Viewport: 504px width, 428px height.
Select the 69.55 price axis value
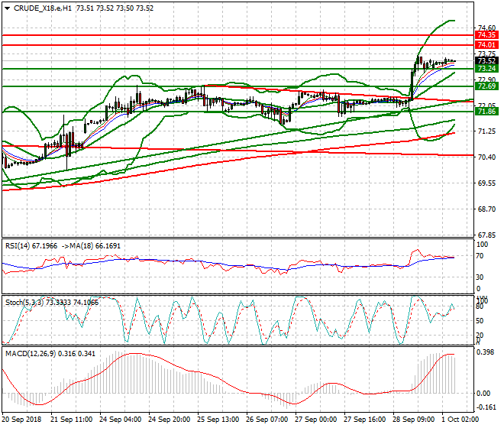pos(486,183)
